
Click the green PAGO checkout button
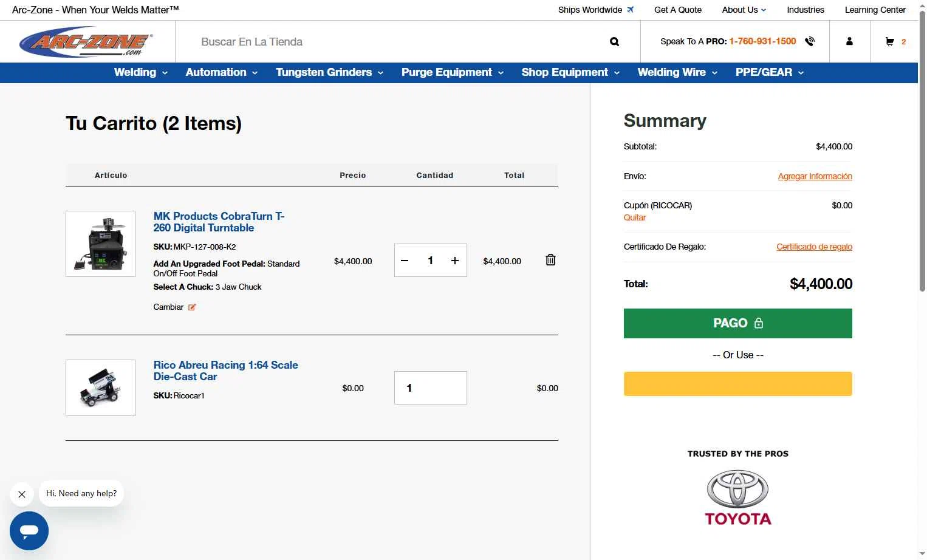coord(738,323)
